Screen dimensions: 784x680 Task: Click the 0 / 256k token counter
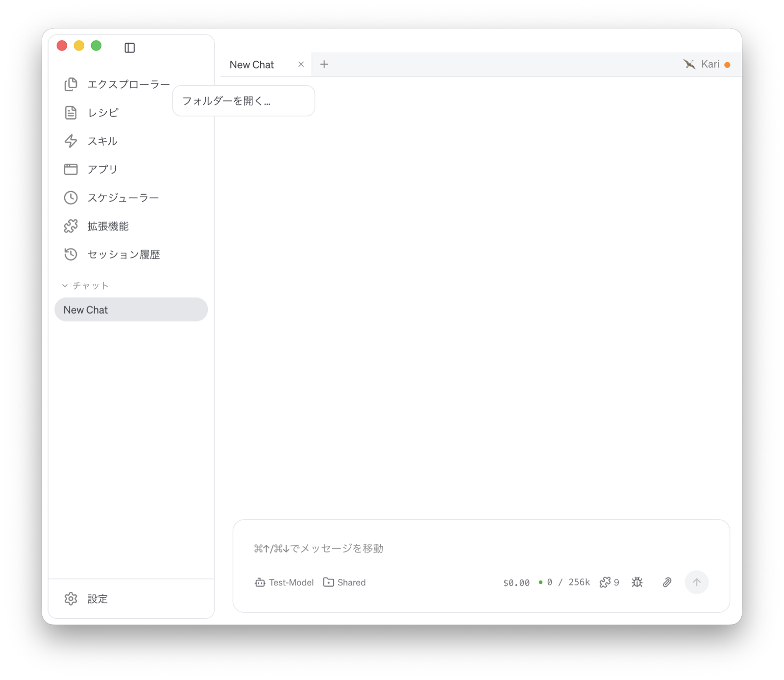pyautogui.click(x=564, y=582)
